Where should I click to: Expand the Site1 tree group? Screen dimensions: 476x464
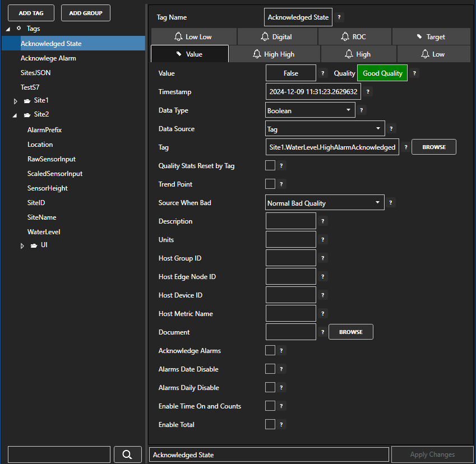16,101
